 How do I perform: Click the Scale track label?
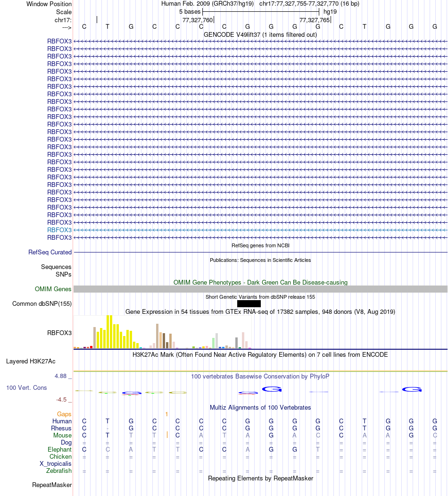pos(64,12)
